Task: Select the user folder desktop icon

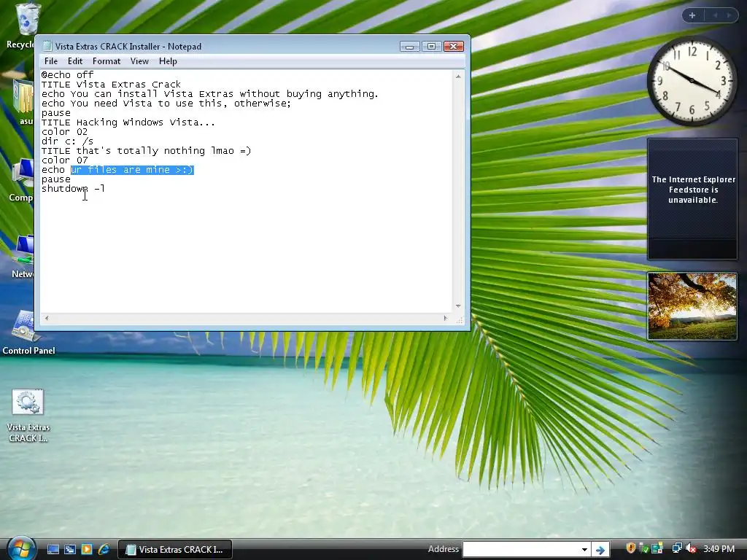Action: 24,102
